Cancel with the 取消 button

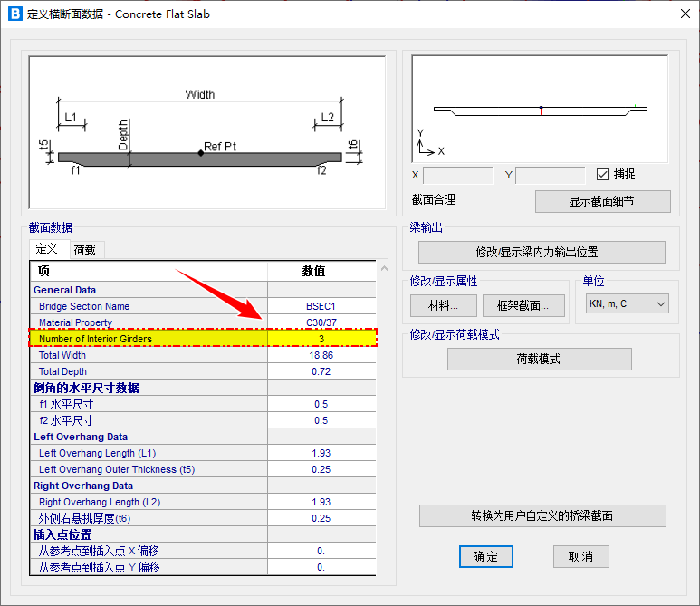pos(580,556)
